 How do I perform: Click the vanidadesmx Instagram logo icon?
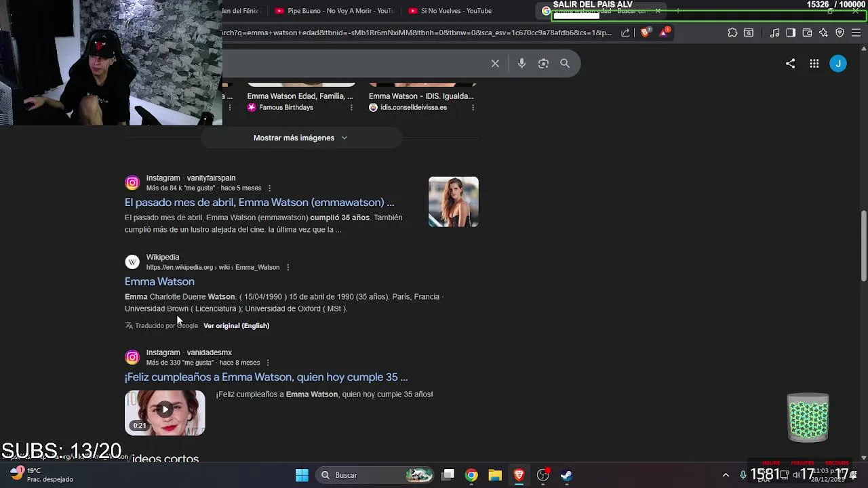click(x=132, y=357)
